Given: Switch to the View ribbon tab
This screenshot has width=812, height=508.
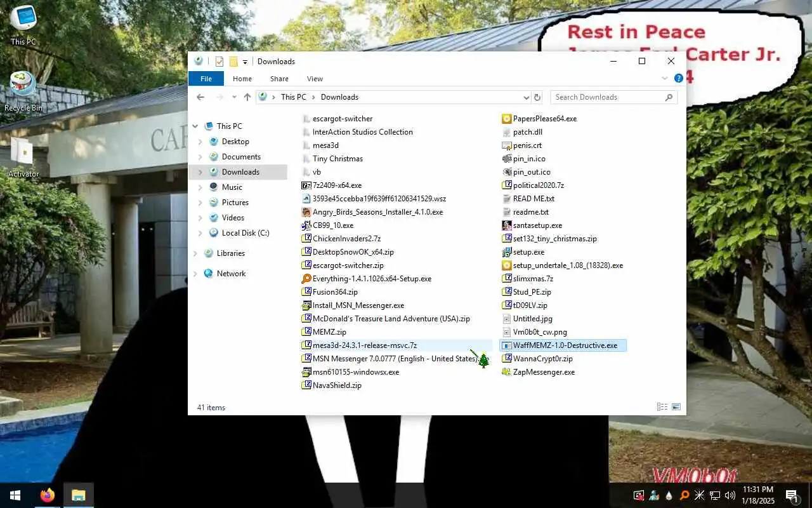Looking at the screenshot, I should pyautogui.click(x=315, y=79).
